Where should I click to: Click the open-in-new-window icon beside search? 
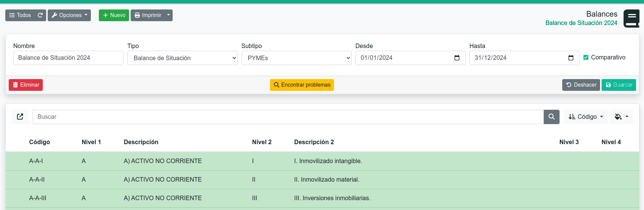point(20,117)
